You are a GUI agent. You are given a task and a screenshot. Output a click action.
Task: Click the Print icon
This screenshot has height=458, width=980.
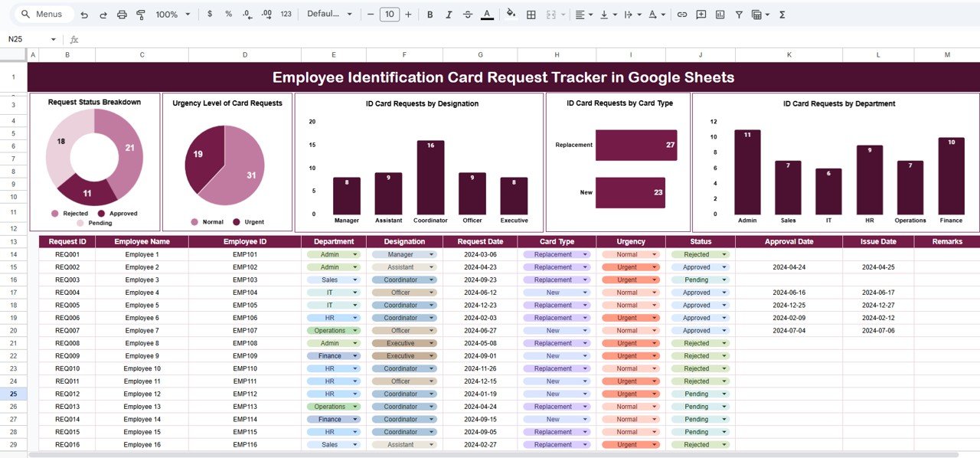coord(122,14)
